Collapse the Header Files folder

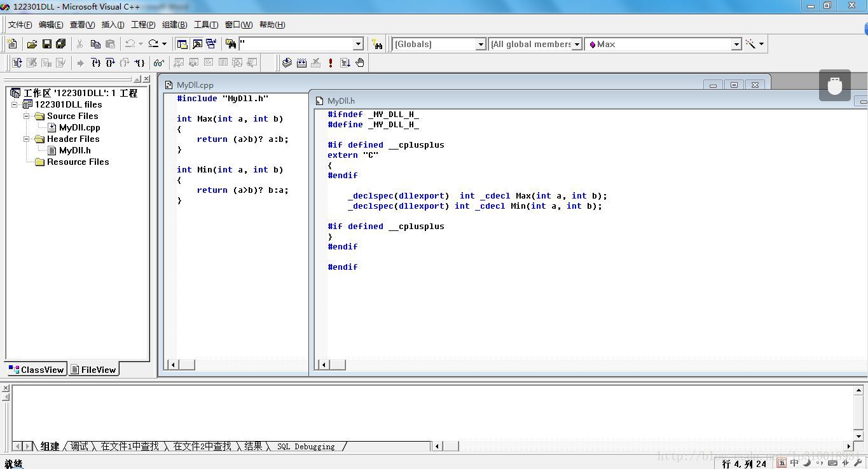coord(27,139)
